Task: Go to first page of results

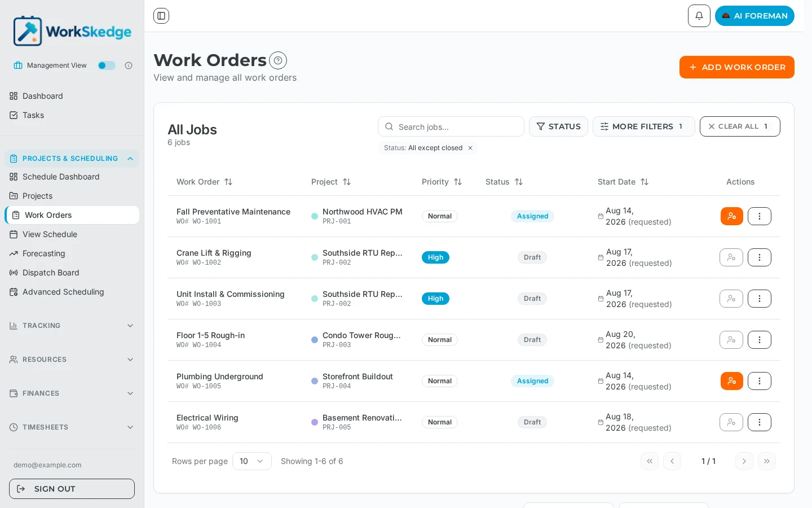Action: [x=650, y=461]
